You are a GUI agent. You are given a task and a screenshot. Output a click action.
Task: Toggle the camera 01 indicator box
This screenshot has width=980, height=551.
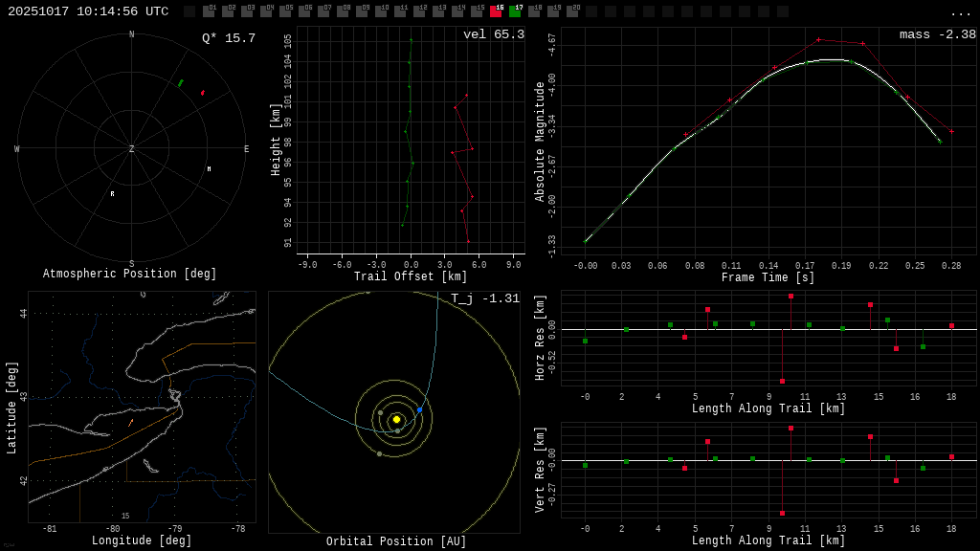coord(209,11)
